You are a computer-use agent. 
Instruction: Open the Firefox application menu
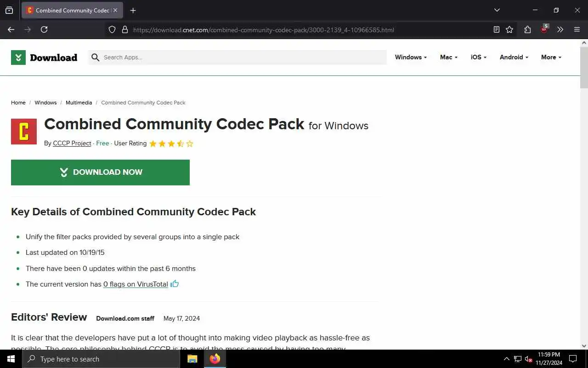[x=577, y=29]
